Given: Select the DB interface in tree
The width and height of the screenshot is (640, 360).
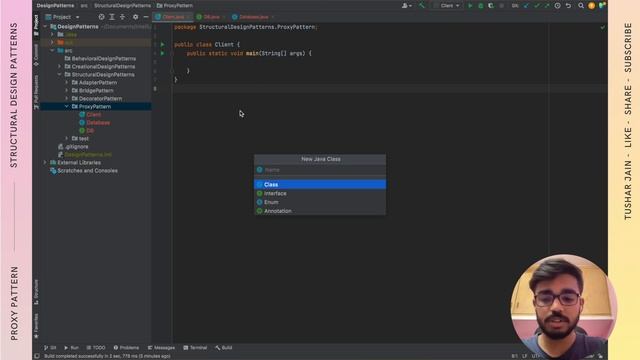Looking at the screenshot, I should 87,131.
